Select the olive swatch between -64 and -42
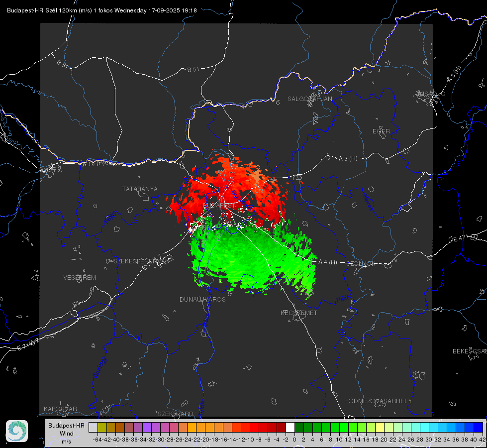Image resolution: width=487 pixels, height=448 pixels. point(102,427)
